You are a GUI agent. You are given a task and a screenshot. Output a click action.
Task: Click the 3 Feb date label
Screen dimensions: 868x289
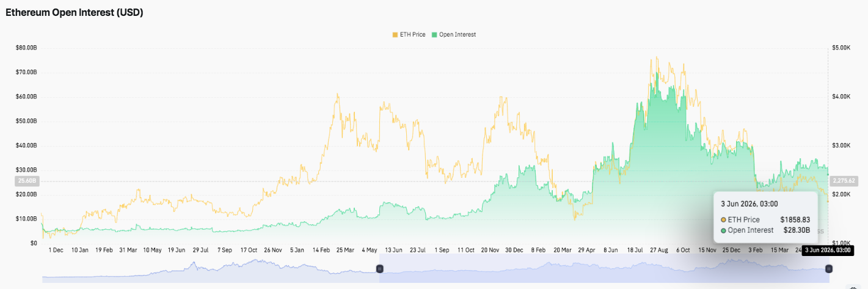point(756,250)
